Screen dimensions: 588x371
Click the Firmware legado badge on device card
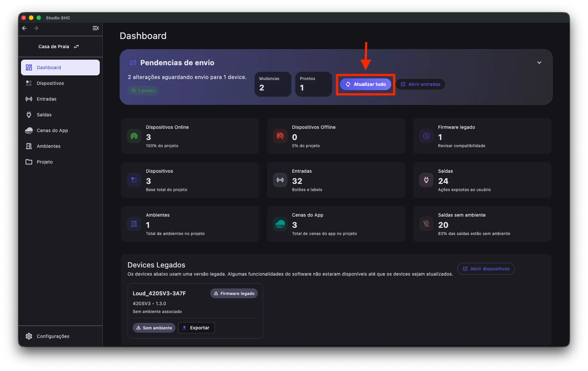[234, 293]
